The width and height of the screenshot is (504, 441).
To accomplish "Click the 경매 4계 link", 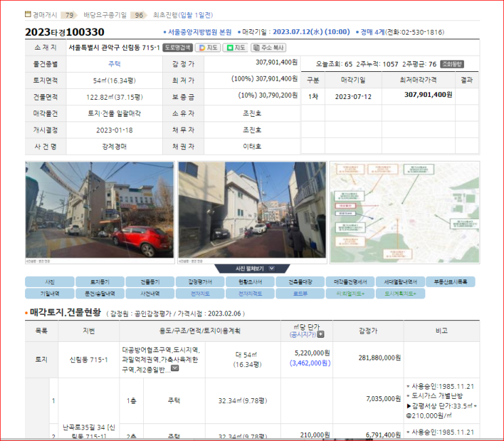I will coord(372,32).
